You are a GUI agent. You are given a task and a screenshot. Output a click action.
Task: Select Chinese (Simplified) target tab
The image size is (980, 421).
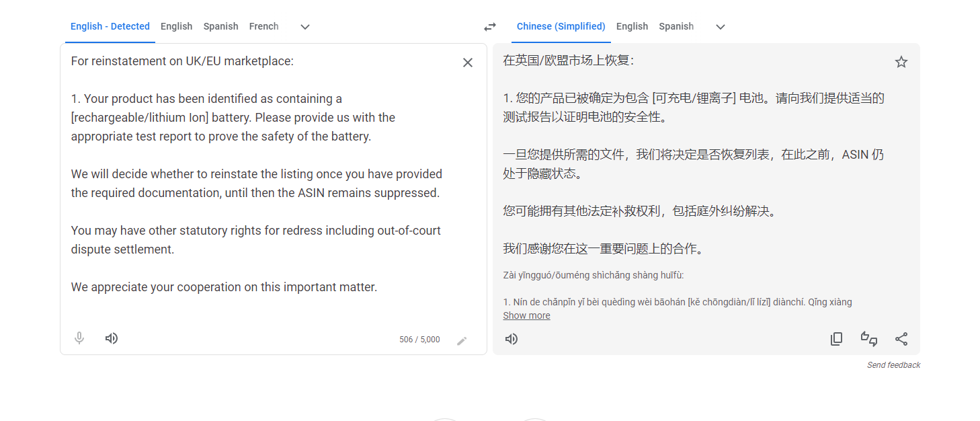[x=561, y=26]
